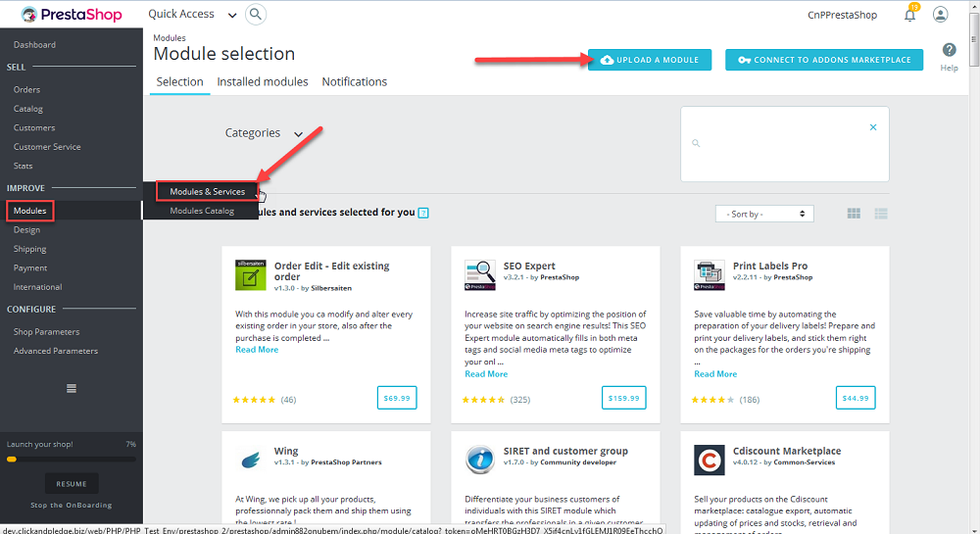Click $69.99 price button for Order Edit
Screen dimensions: 980x534
(397, 398)
